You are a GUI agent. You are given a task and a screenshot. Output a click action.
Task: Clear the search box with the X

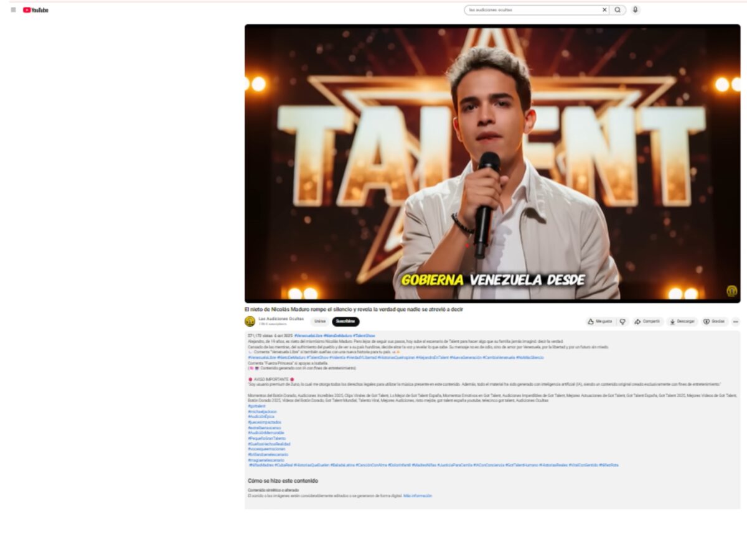pyautogui.click(x=604, y=10)
